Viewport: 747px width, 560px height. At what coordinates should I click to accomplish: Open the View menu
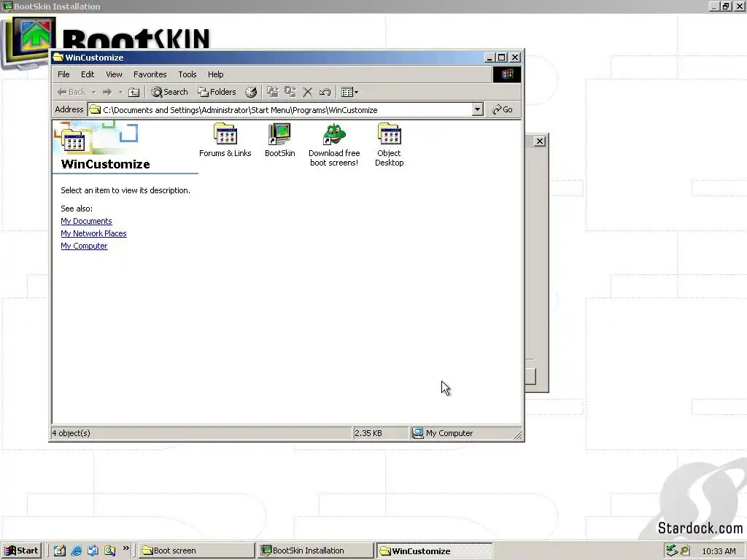(x=114, y=74)
